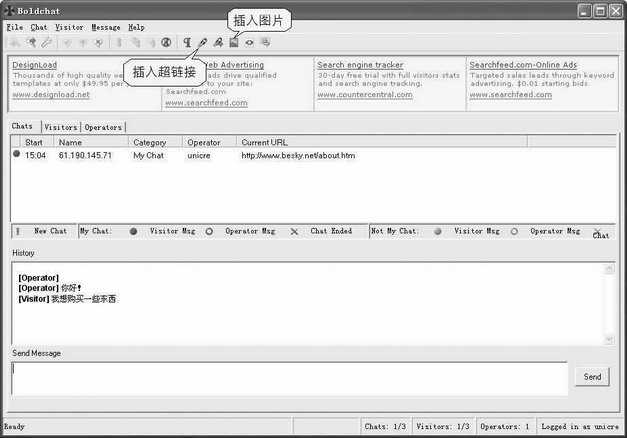Switch to the Operators tab

[103, 127]
